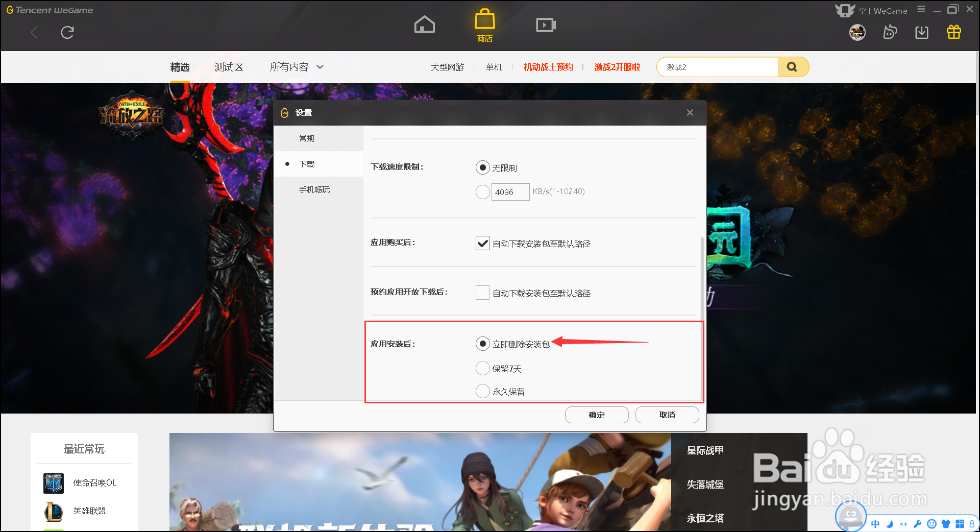This screenshot has height=532, width=980.
Task: Open the lower promotional game banner
Action: coord(420,482)
